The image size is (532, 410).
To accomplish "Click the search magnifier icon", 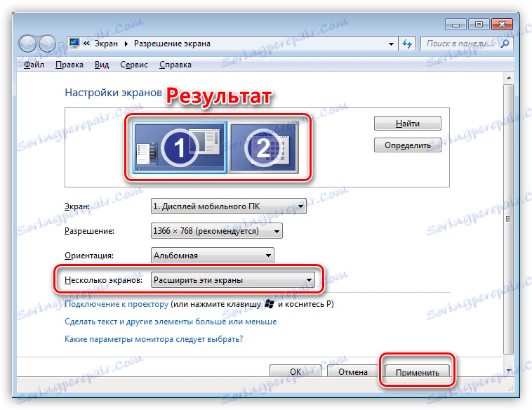I will coord(505,44).
